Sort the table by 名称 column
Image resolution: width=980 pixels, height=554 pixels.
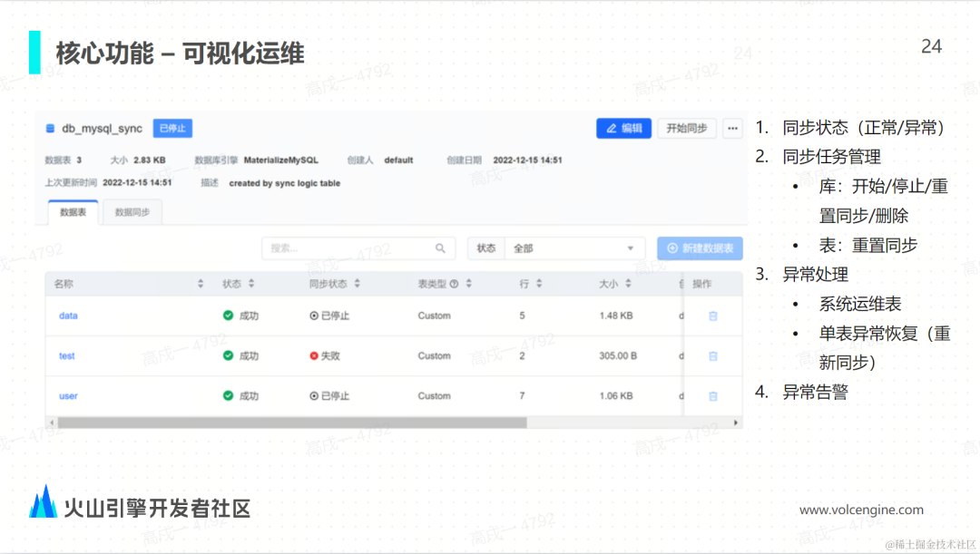coord(201,284)
